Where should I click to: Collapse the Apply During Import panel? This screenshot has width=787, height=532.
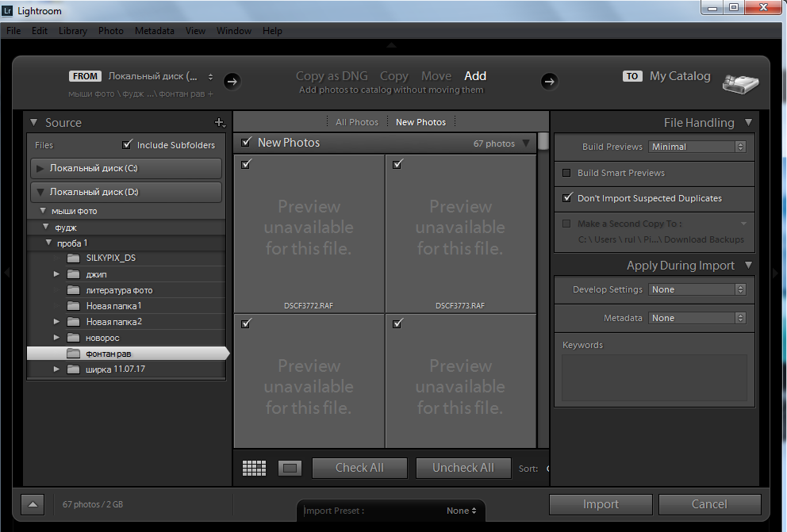tap(748, 265)
